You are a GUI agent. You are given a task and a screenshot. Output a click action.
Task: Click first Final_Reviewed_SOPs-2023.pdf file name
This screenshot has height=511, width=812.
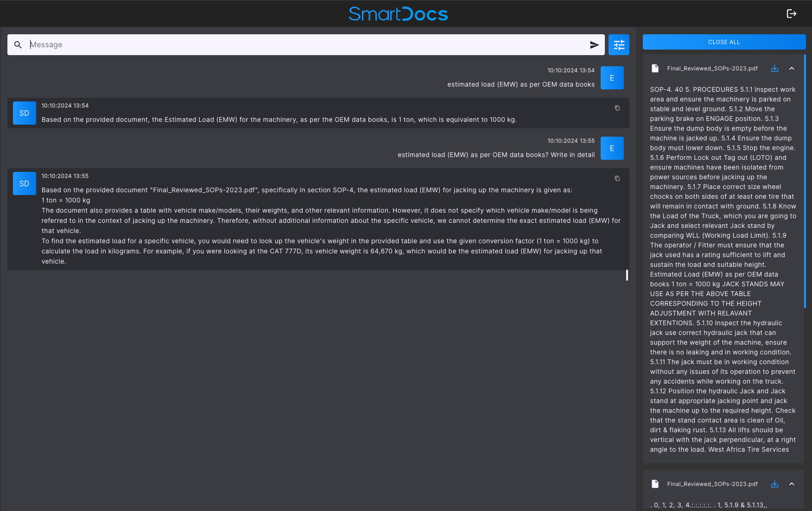coord(712,69)
